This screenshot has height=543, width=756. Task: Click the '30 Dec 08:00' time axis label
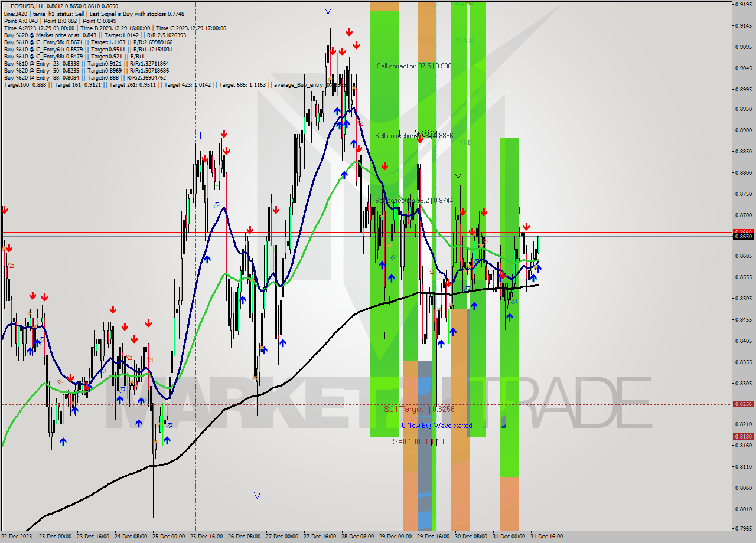click(x=471, y=537)
